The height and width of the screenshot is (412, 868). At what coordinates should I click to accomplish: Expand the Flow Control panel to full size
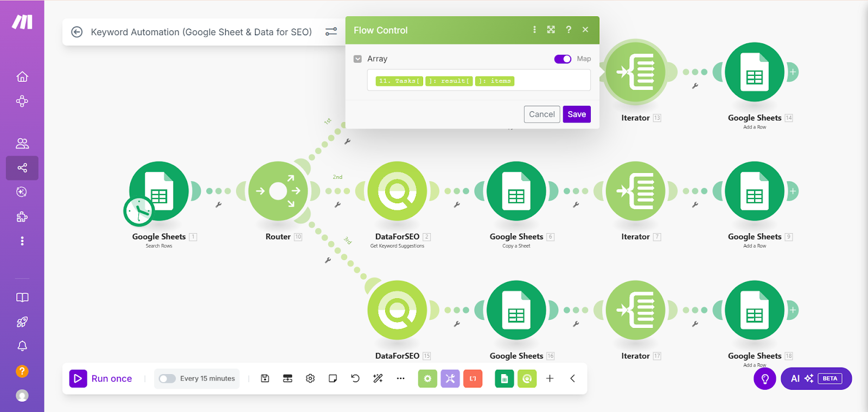(x=551, y=30)
